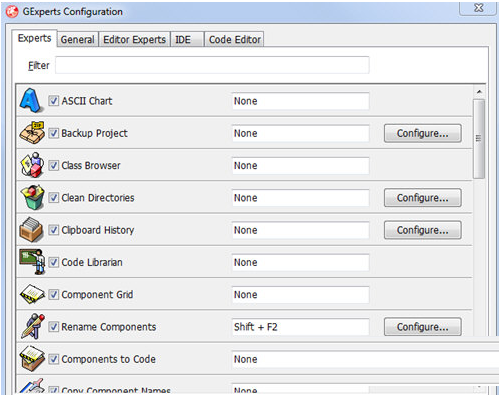The image size is (499, 395).
Task: Click the ASCII Chart letter A icon
Action: [x=31, y=100]
